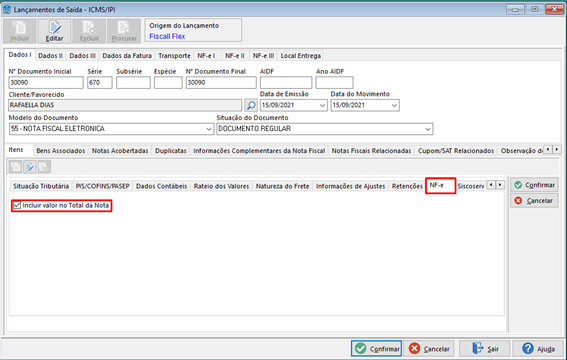Select the item NF-e sub-tab

tap(440, 185)
